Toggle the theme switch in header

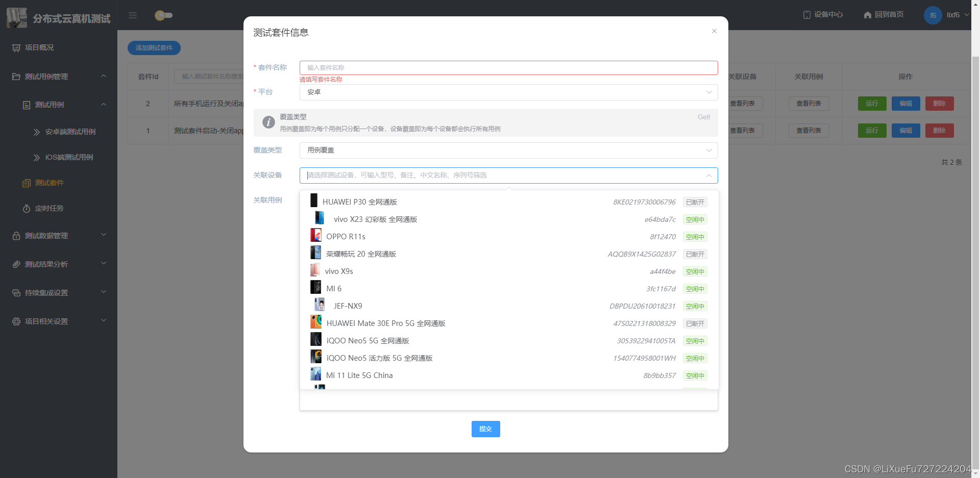163,15
